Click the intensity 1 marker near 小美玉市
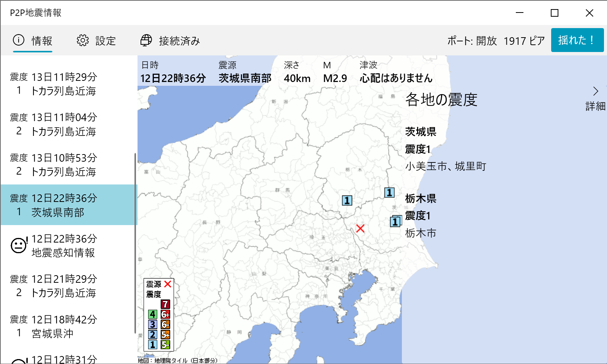Image resolution: width=607 pixels, height=364 pixels. pyautogui.click(x=395, y=221)
